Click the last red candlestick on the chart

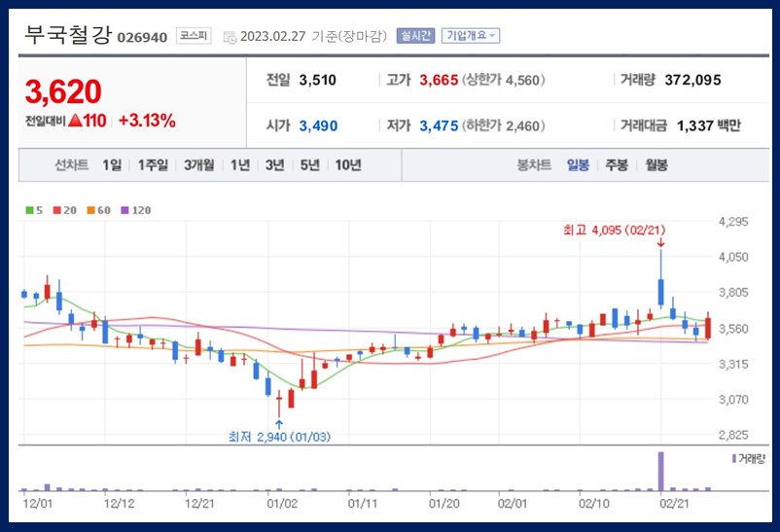click(x=708, y=328)
